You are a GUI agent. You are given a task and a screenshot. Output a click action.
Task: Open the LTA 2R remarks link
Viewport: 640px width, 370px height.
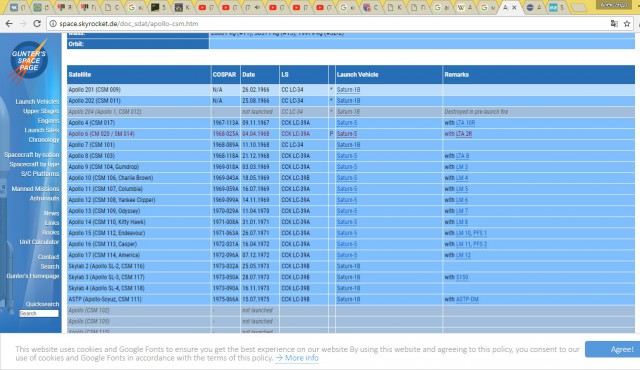point(464,134)
